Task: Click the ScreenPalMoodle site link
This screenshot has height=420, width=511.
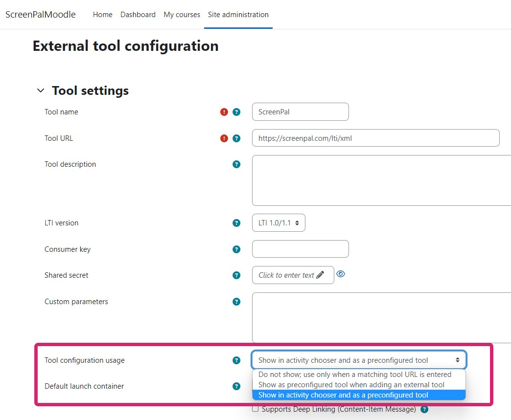Action: 41,15
